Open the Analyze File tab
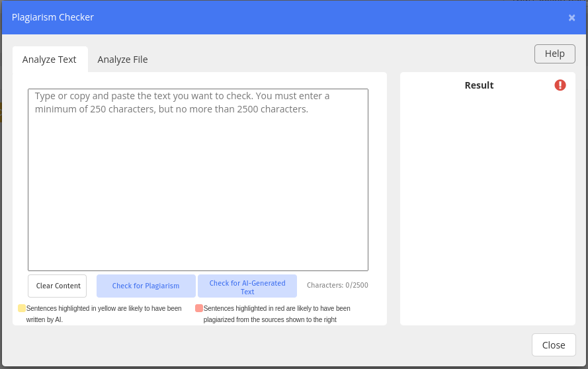 tap(122, 60)
